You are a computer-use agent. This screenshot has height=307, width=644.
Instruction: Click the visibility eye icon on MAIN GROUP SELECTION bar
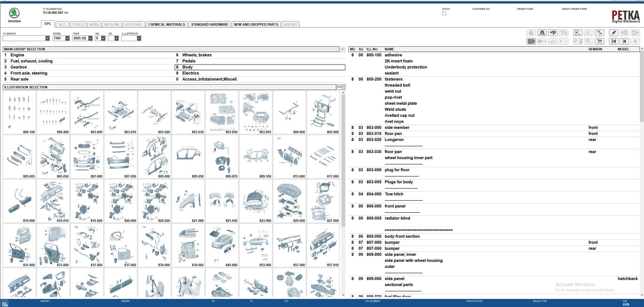(x=343, y=49)
